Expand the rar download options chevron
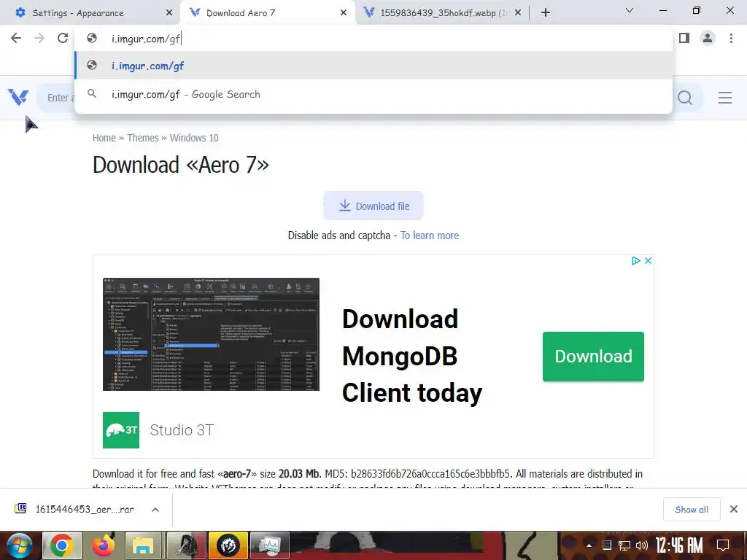 [x=155, y=510]
